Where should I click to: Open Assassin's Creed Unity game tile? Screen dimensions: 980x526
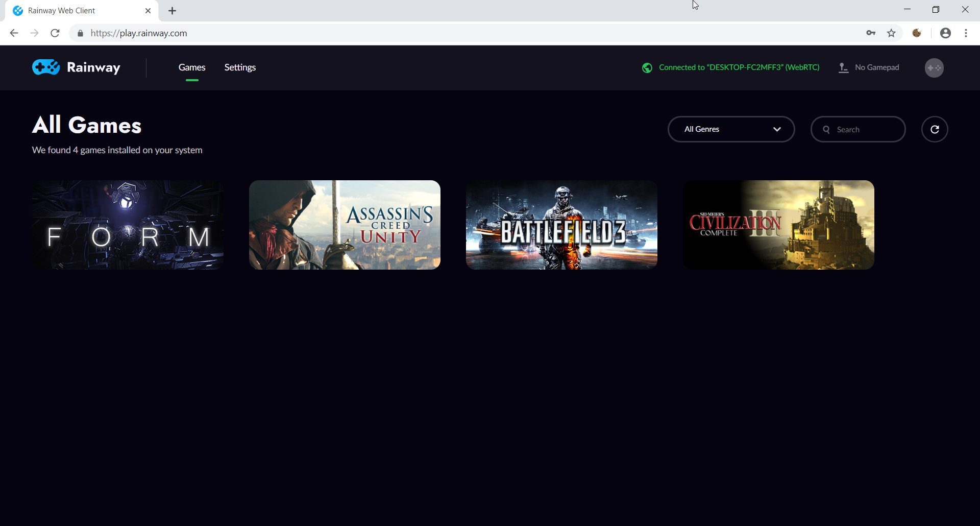(345, 225)
